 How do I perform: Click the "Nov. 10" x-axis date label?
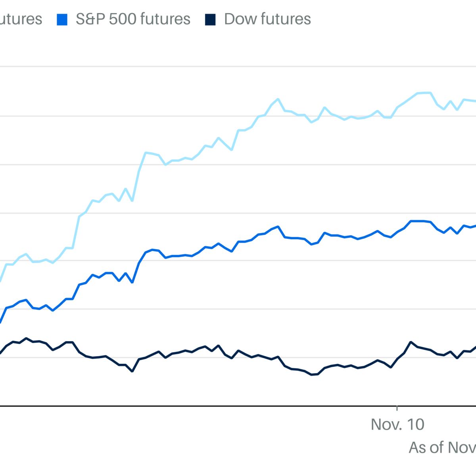[397, 424]
